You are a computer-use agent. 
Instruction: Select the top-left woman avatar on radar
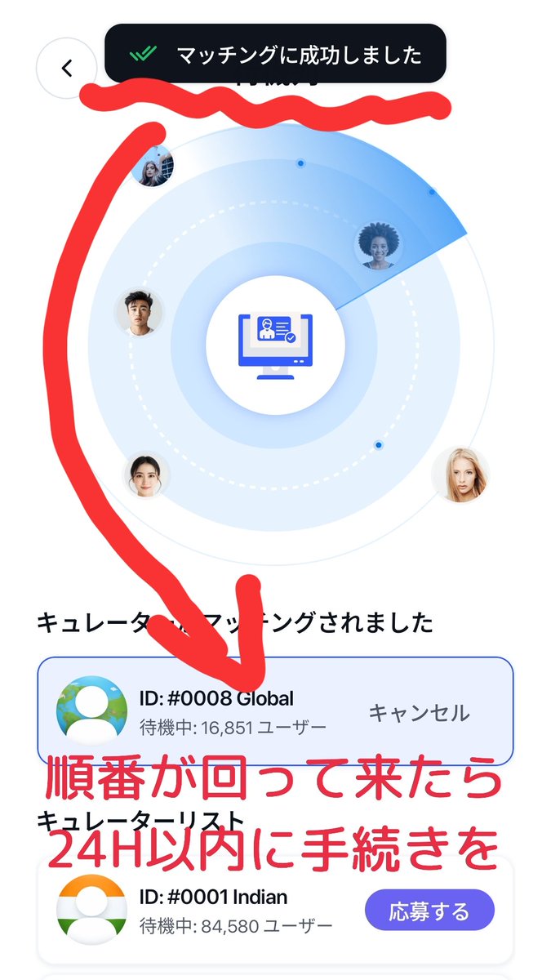152,166
